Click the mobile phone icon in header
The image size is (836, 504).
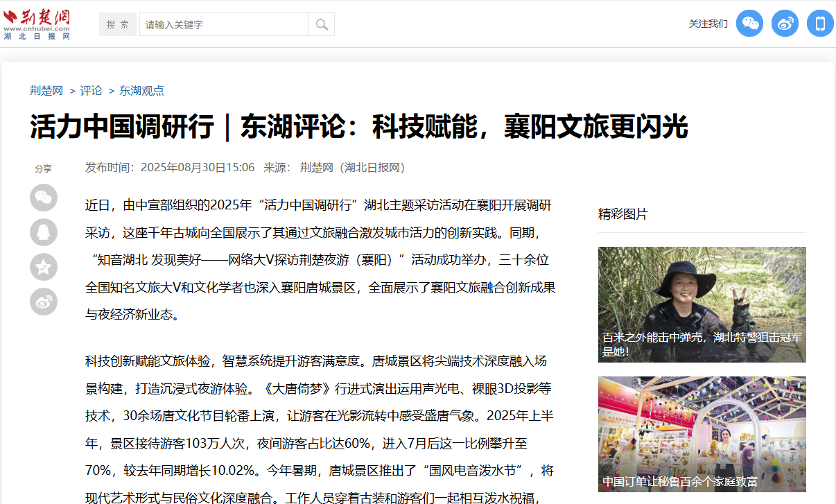click(820, 24)
